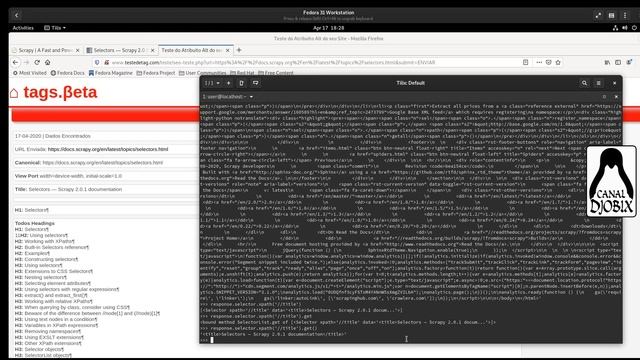Viewport: 640px width, 360px height.
Task: Open Fedora Project bookmark folder
Action: click(x=156, y=73)
